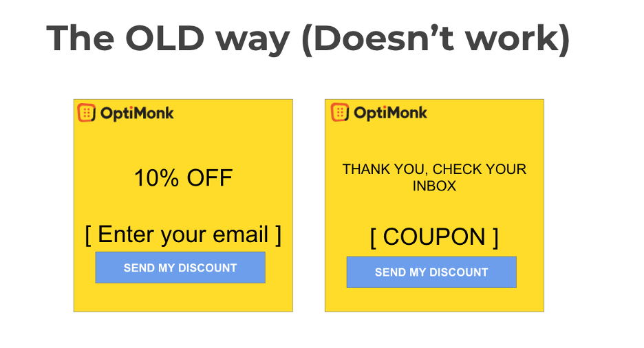Click the opening bracket before COUPON
Image resolution: width=644 pixels, height=348 pixels.
pos(373,238)
